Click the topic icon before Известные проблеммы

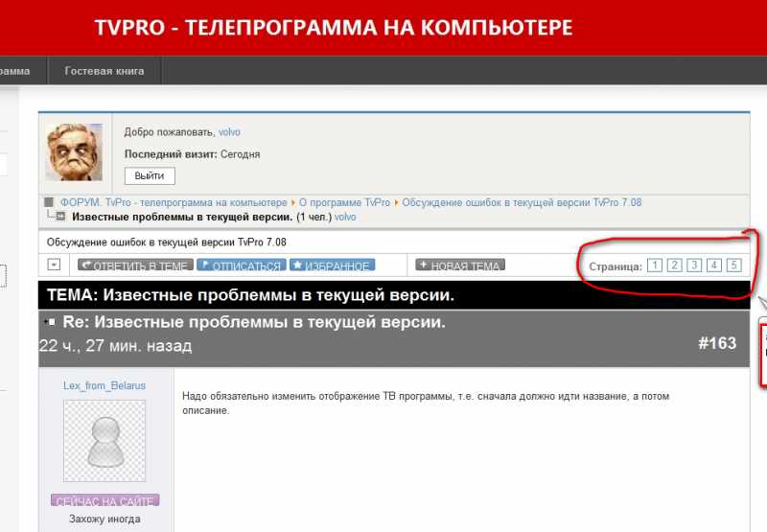[60, 216]
